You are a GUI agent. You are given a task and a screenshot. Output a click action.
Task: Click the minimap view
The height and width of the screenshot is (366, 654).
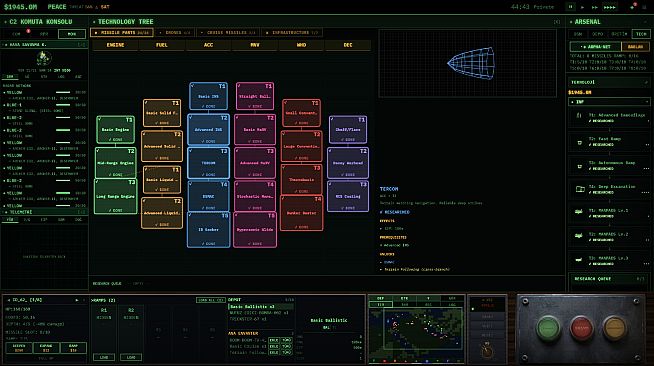click(416, 329)
